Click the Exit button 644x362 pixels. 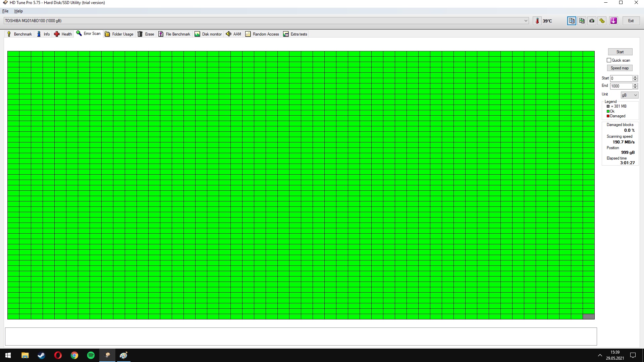(631, 21)
